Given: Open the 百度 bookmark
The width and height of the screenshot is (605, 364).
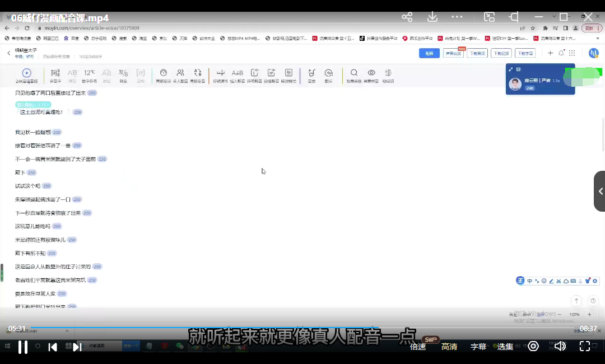Looking at the screenshot, I should pyautogui.click(x=71, y=38).
